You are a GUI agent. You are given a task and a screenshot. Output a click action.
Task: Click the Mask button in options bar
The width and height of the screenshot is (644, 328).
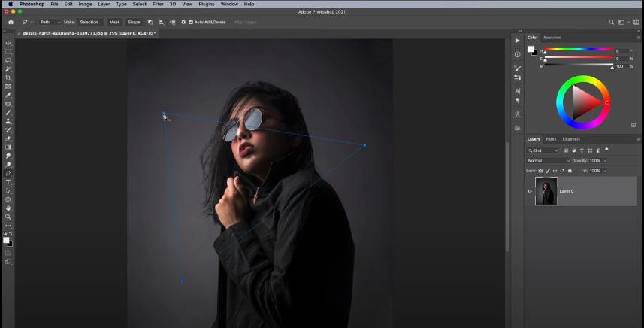click(114, 23)
